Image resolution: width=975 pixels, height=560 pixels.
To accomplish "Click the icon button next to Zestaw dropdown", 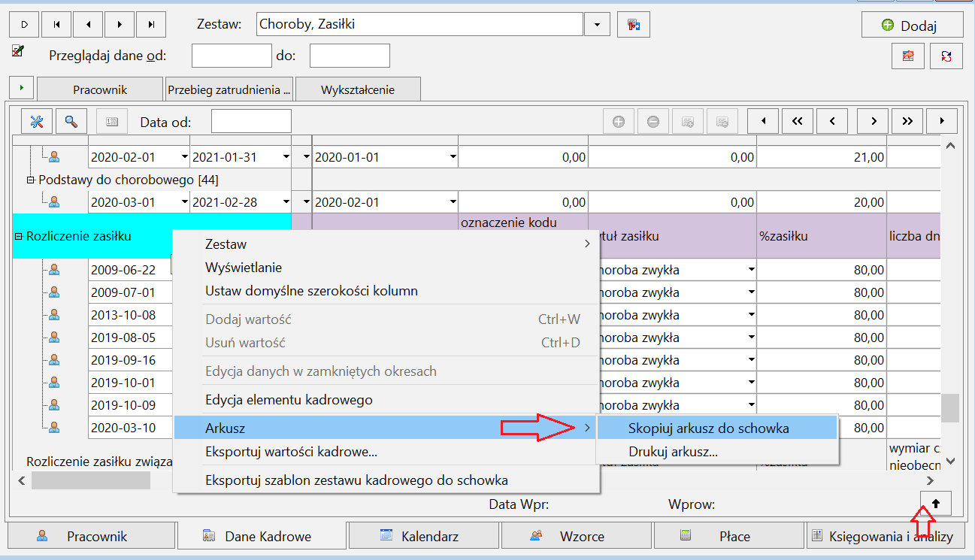I will pos(634,24).
